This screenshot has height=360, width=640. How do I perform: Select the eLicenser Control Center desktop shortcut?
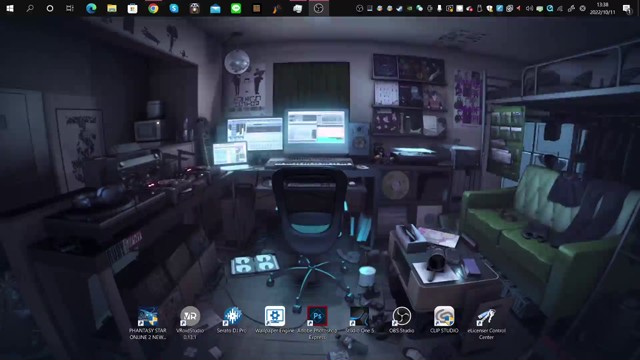click(487, 322)
